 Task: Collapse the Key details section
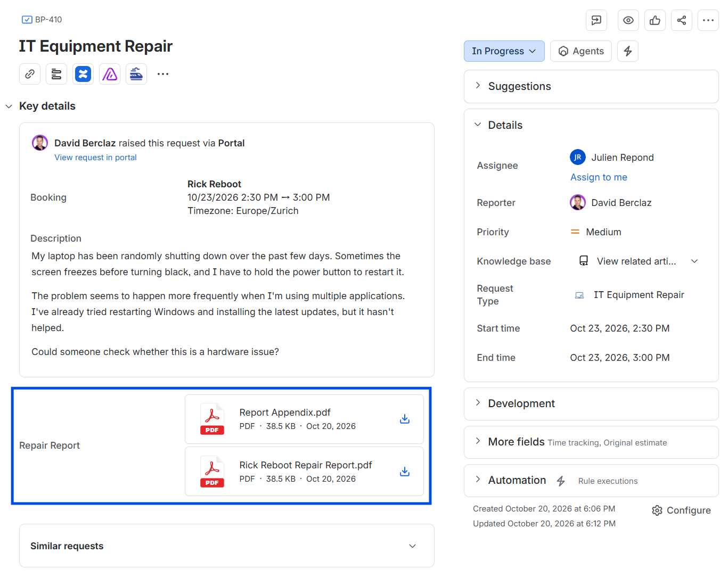9,106
